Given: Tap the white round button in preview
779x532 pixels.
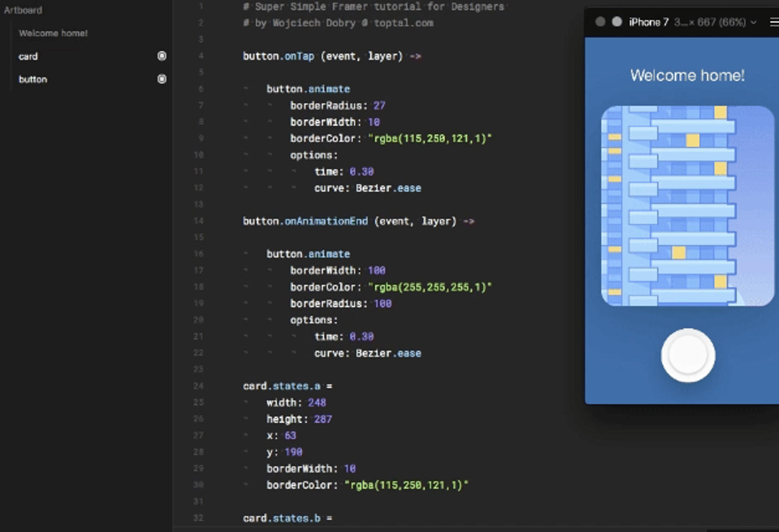Looking at the screenshot, I should pyautogui.click(x=688, y=355).
